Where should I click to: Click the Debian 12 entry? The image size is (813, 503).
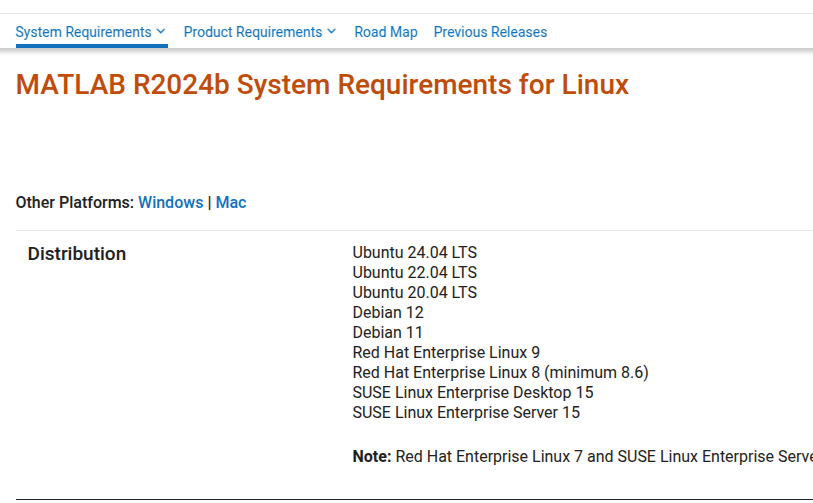click(x=388, y=312)
